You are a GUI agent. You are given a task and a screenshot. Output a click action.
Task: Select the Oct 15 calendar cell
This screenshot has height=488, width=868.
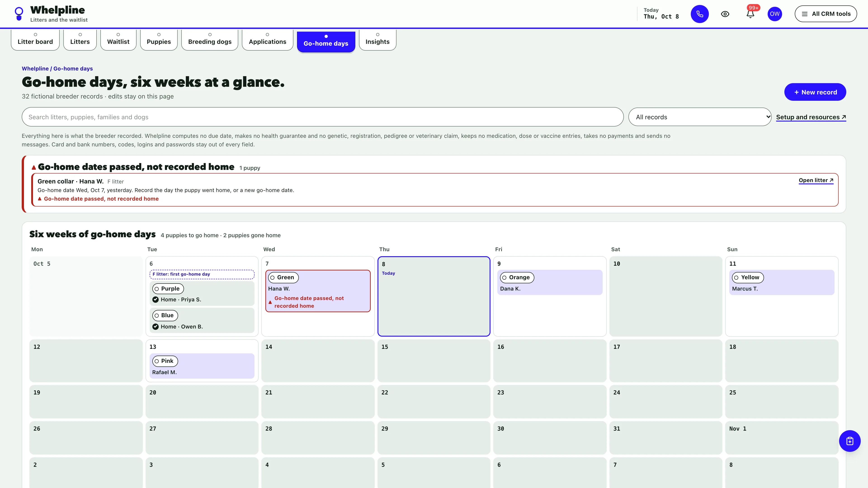tap(434, 360)
